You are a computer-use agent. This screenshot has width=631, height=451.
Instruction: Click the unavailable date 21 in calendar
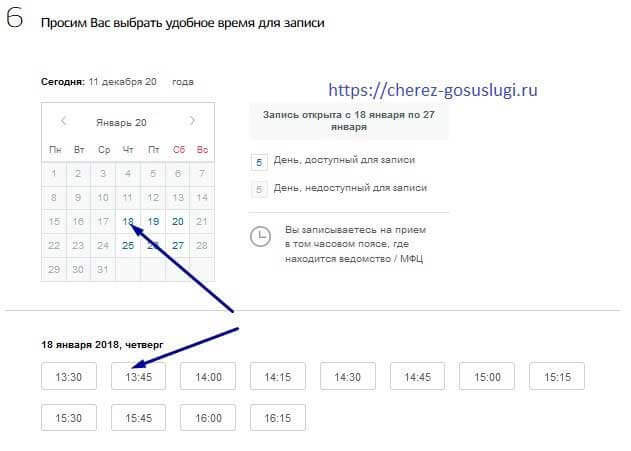(202, 222)
